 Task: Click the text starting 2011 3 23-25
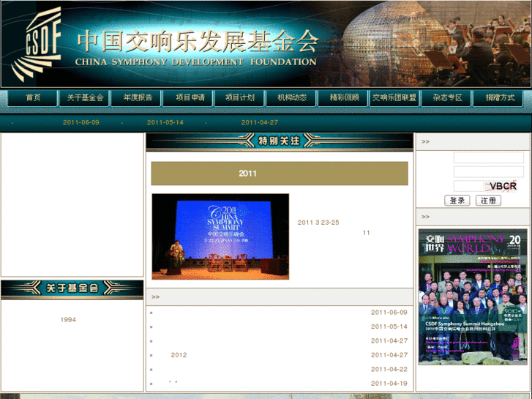coord(318,223)
